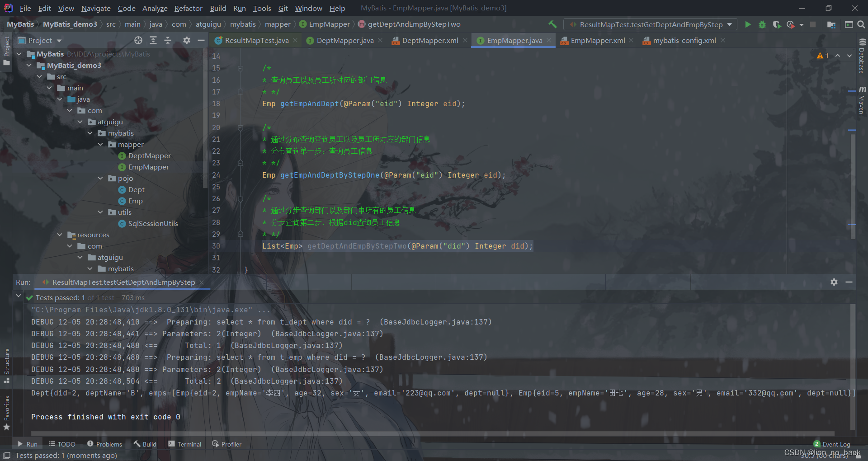This screenshot has width=868, height=461.
Task: Collapse the pojo folder in tree
Action: point(100,179)
